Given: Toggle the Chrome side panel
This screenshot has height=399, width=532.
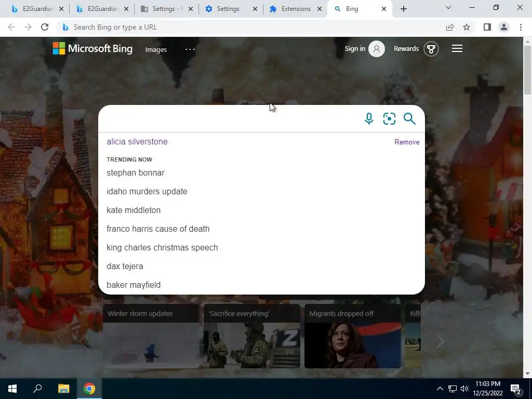Looking at the screenshot, I should pos(487,27).
